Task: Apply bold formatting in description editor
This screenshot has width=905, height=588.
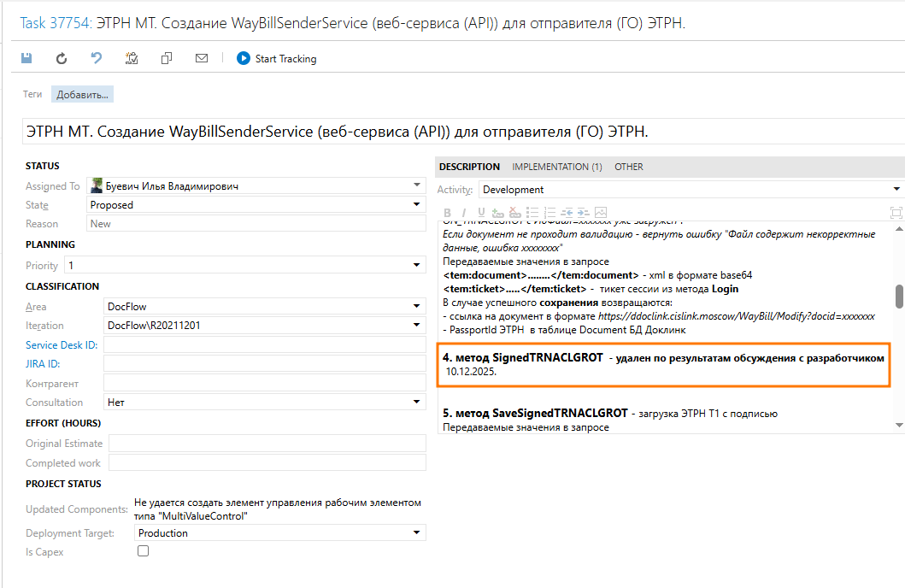Action: (447, 213)
